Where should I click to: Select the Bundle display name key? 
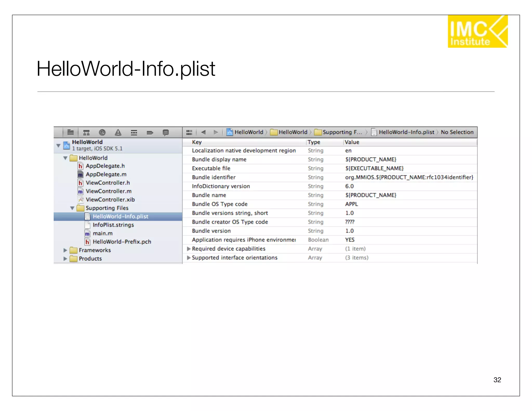click(x=219, y=160)
